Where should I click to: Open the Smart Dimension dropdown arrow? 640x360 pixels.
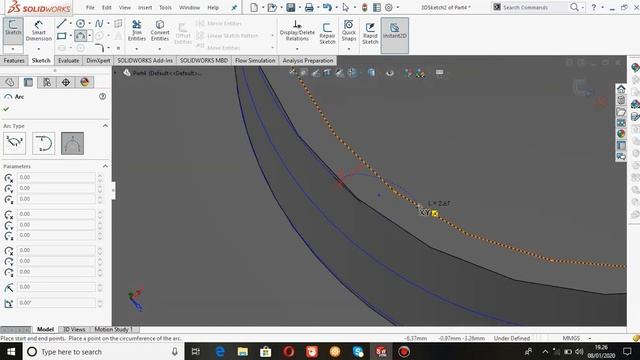pos(39,49)
